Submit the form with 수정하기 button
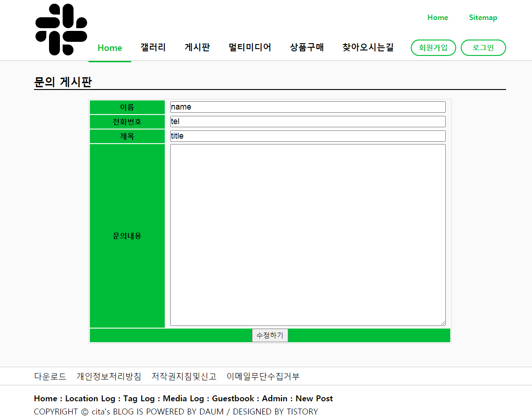 tap(270, 335)
